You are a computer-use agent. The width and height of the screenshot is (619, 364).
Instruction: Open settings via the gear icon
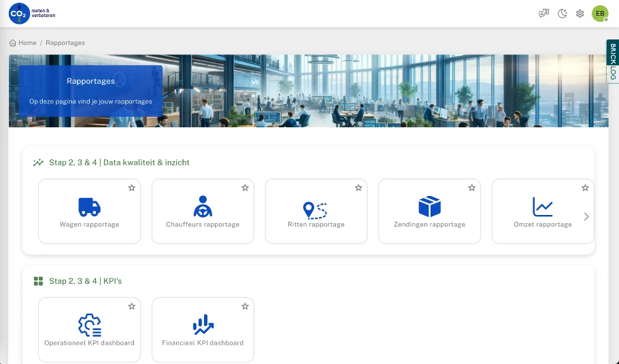pyautogui.click(x=580, y=14)
